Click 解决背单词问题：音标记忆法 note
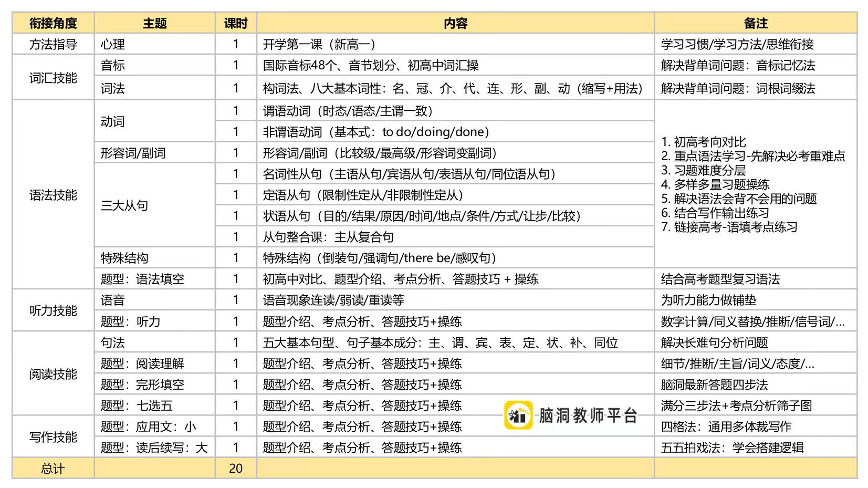Viewport: 868px width, 488px height. (x=756, y=65)
